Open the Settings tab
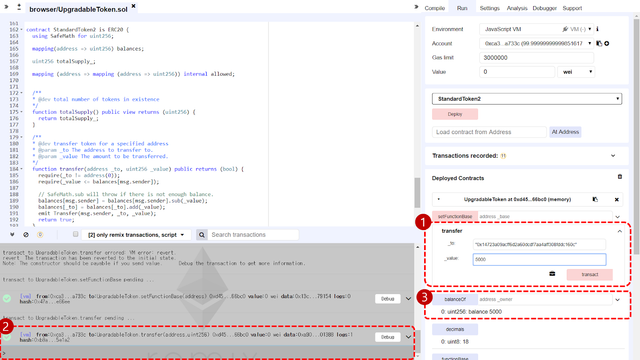 coord(489,8)
